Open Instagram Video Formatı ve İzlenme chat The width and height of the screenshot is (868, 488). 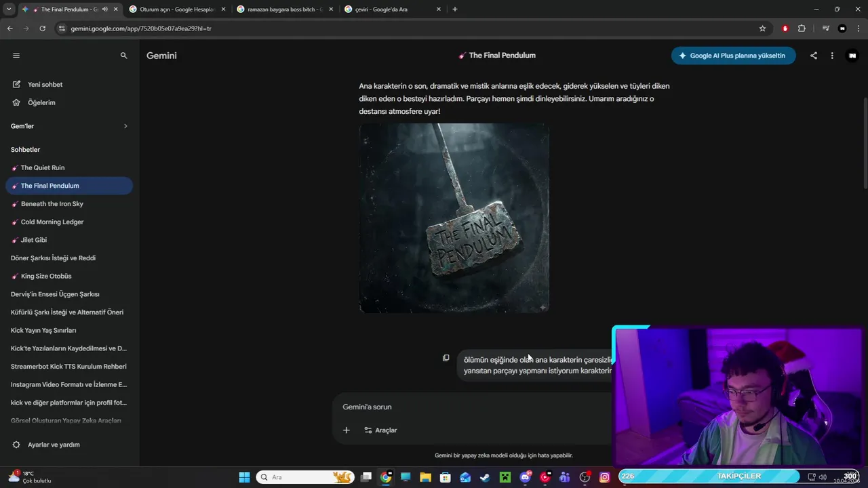(69, 384)
